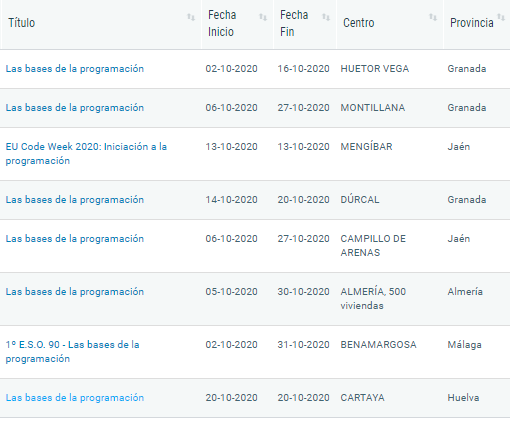Viewport: 510px width, 422px height.
Task: Click start date 02-10-2020 in HUETOR VEGA row
Action: pyautogui.click(x=231, y=69)
